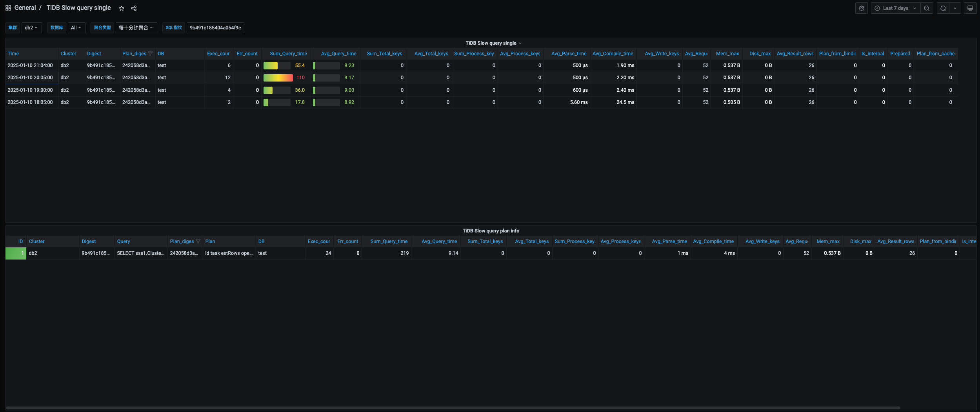Open the 每十分钟聚合 aggregation type dropdown
The width and height of the screenshot is (980, 412).
pos(136,28)
